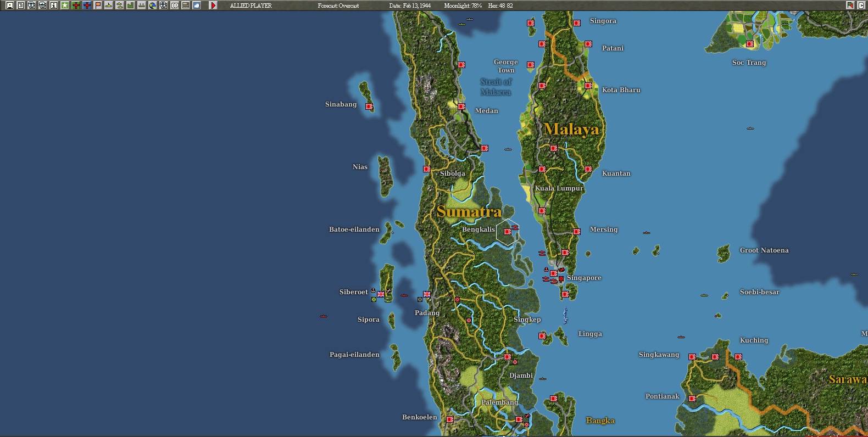Click the orange flag toolbar icon
The image size is (868, 437).
tap(97, 5)
